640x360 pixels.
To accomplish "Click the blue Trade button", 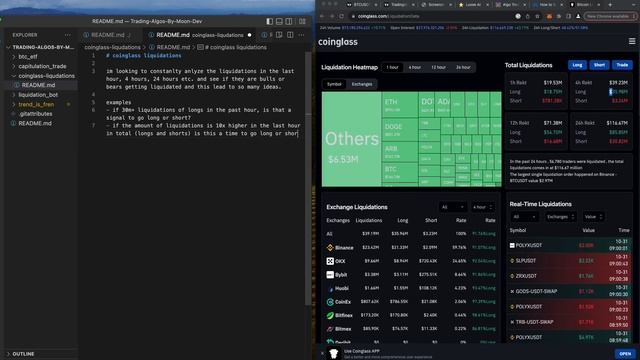I will click(x=622, y=65).
